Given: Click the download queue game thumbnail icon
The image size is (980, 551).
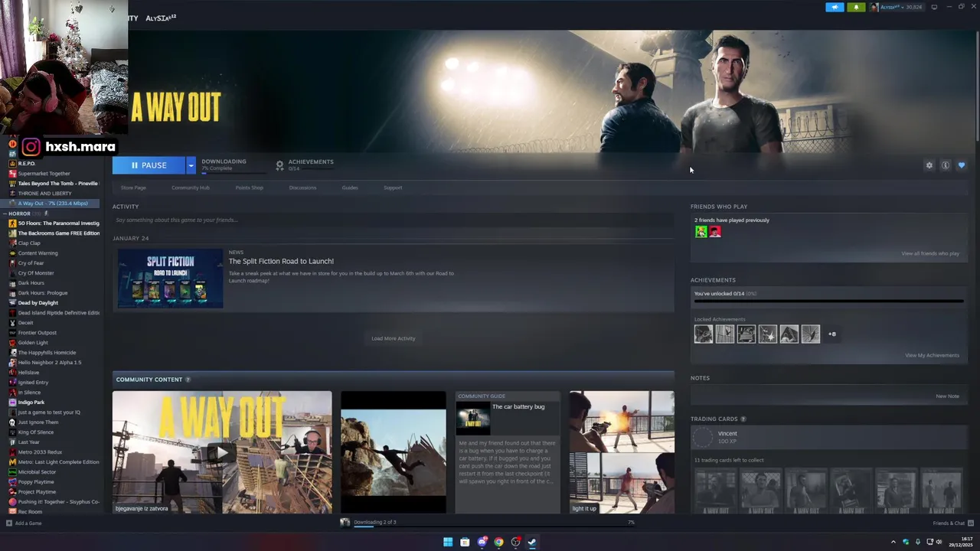Looking at the screenshot, I should coord(345,523).
